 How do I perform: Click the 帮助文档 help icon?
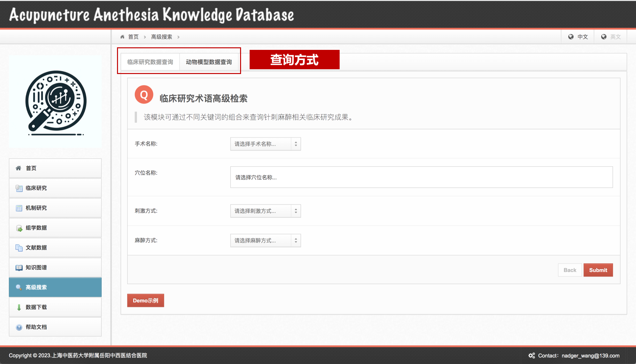(19, 327)
